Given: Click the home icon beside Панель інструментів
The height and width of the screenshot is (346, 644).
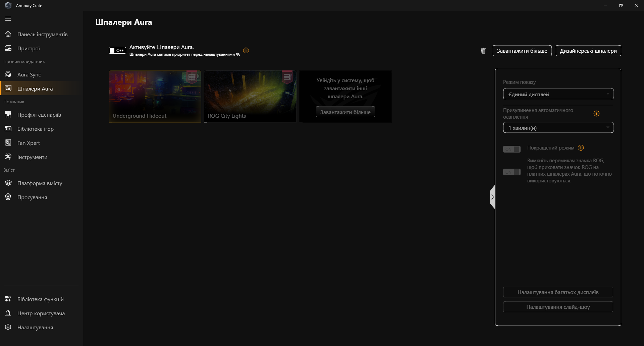Looking at the screenshot, I should pos(8,34).
